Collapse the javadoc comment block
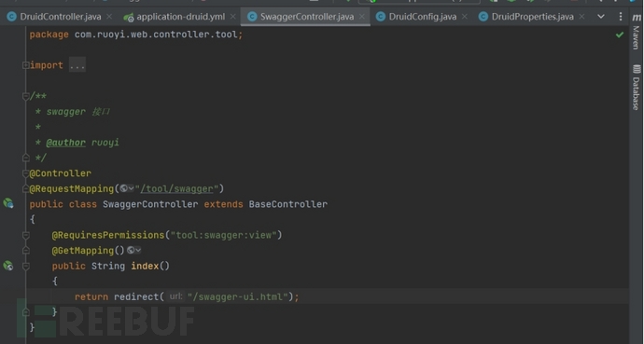This screenshot has width=644, height=344. tap(25, 96)
